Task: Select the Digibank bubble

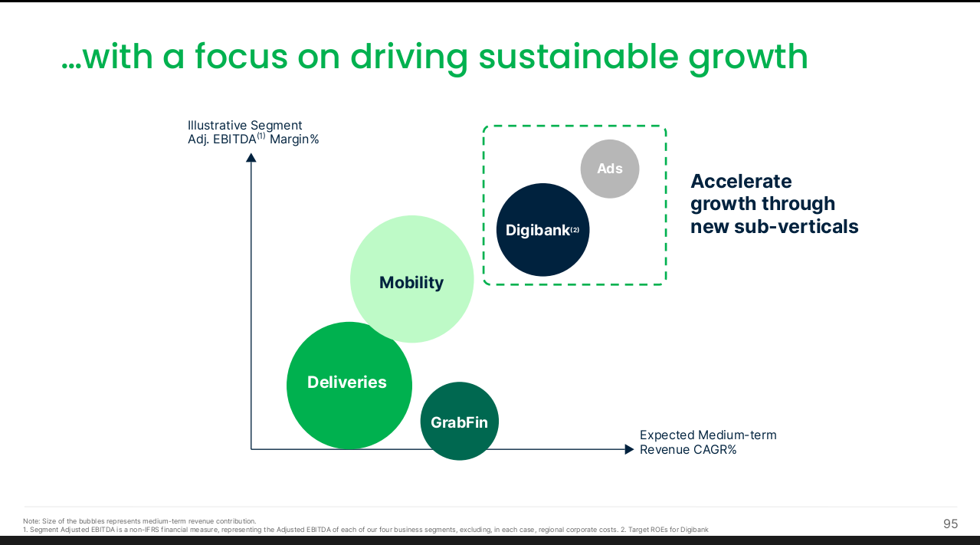Action: click(x=542, y=230)
